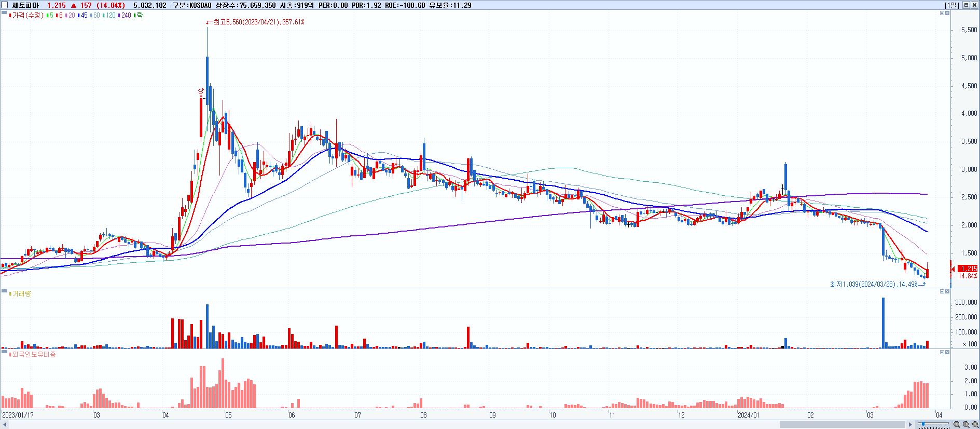
Task: Click the 상 upper-limit marker on chart
Action: coord(201,91)
